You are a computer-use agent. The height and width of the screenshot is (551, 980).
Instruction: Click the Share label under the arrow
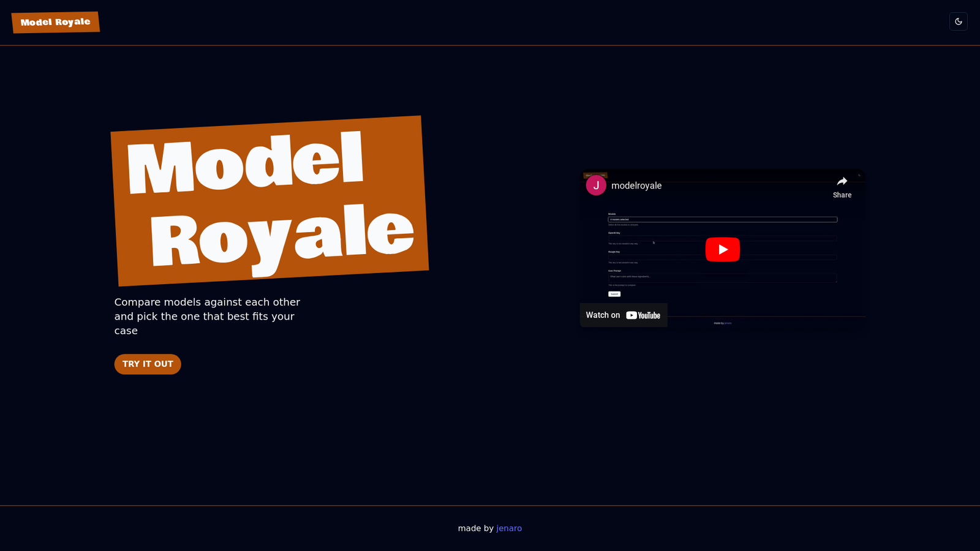click(842, 195)
